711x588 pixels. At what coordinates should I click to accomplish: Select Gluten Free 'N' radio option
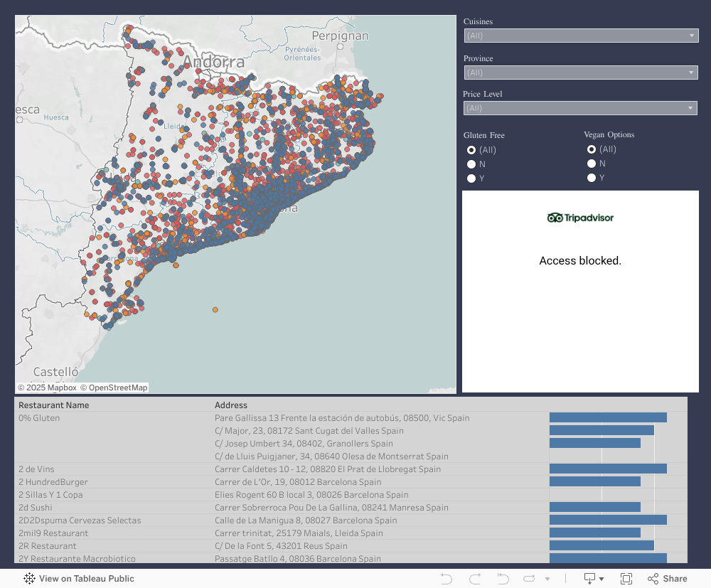click(x=471, y=164)
